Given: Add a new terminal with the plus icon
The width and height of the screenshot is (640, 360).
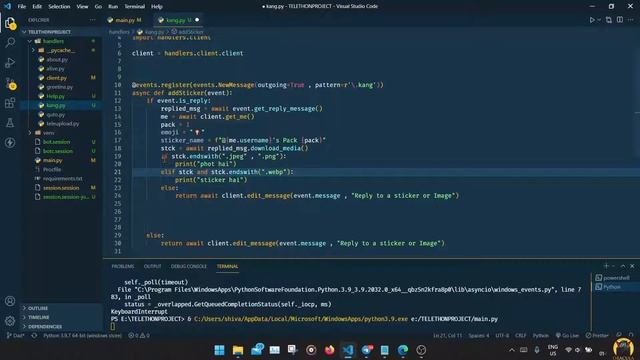Looking at the screenshot, I should click(x=606, y=266).
